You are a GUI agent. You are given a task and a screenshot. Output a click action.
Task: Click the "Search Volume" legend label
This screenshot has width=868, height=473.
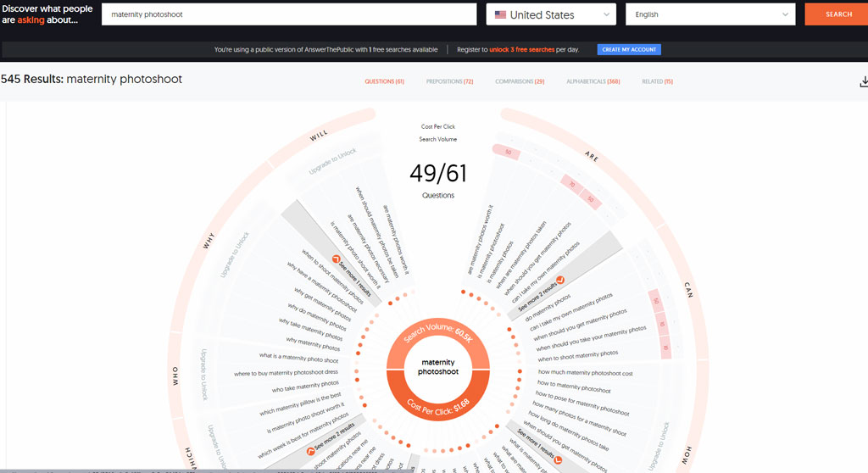click(438, 140)
